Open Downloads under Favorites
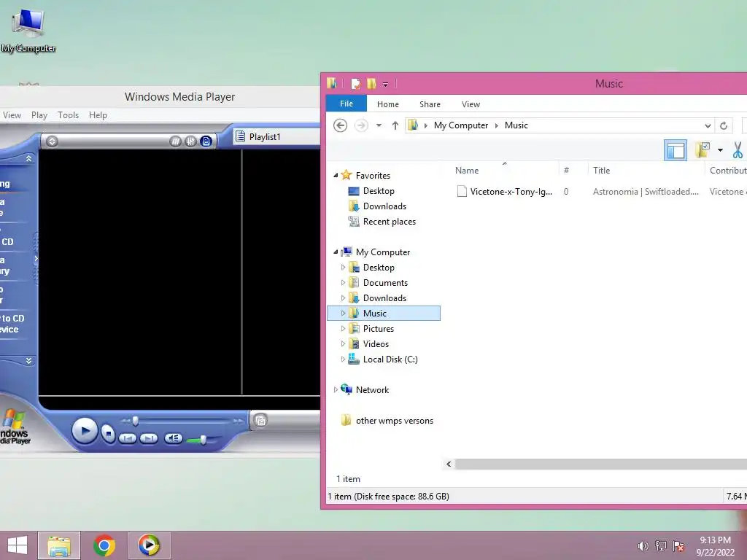 (x=384, y=206)
